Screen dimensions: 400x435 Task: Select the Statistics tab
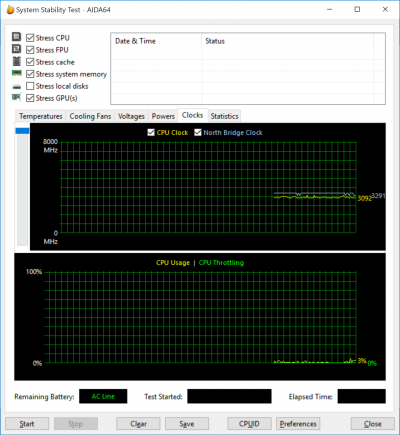tap(224, 116)
